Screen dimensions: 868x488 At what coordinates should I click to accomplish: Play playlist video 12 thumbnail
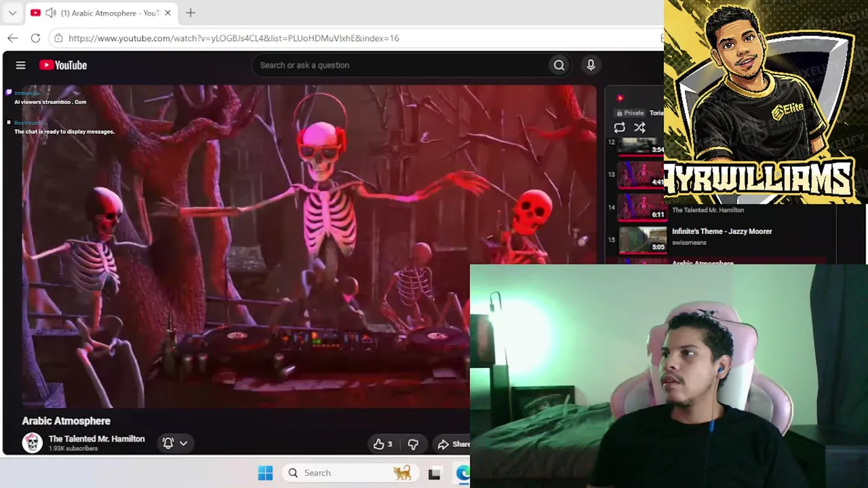[642, 145]
